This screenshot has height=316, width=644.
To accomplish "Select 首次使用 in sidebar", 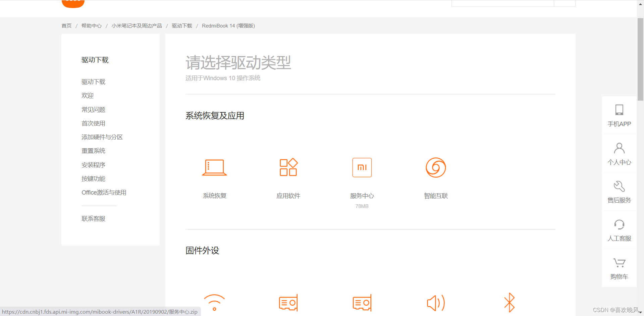I will pos(93,123).
